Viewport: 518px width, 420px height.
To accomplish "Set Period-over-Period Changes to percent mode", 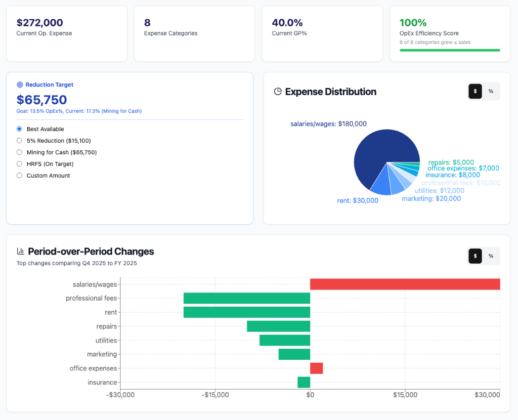I will coord(491,256).
